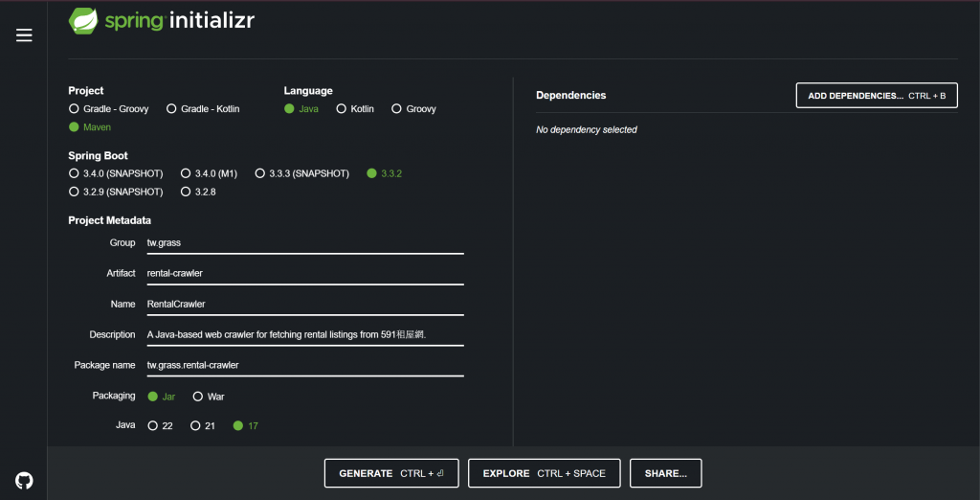The width and height of the screenshot is (980, 500).
Task: Click the Explore button
Action: [544, 473]
